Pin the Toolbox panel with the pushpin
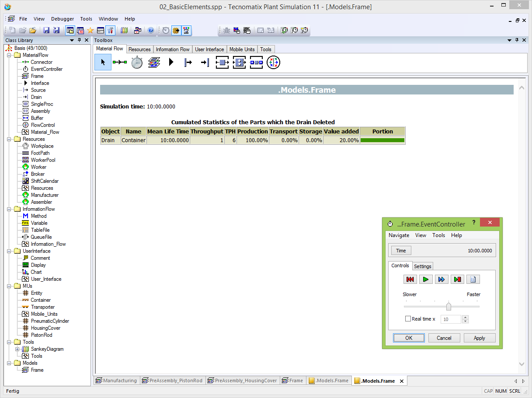This screenshot has height=398, width=532. [517, 40]
